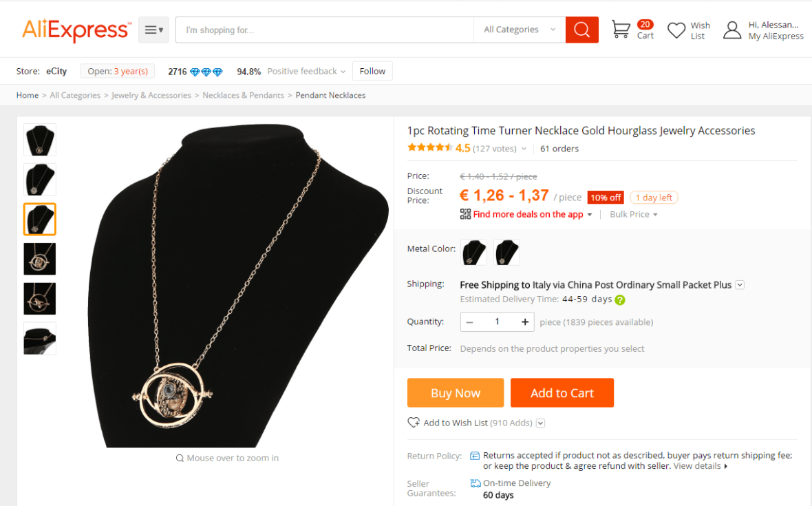Screen dimensions: 812x506
Task: Click the orange search magnifier button
Action: (581, 30)
